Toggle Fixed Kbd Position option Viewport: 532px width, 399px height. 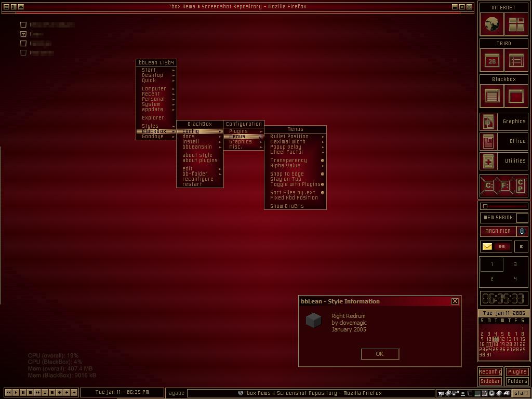[x=295, y=198]
